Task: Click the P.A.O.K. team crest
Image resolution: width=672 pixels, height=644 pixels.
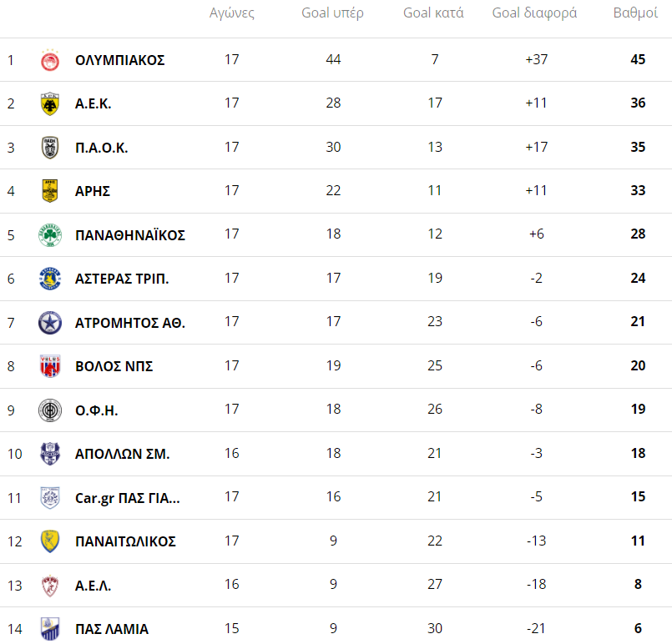Action: (x=50, y=148)
